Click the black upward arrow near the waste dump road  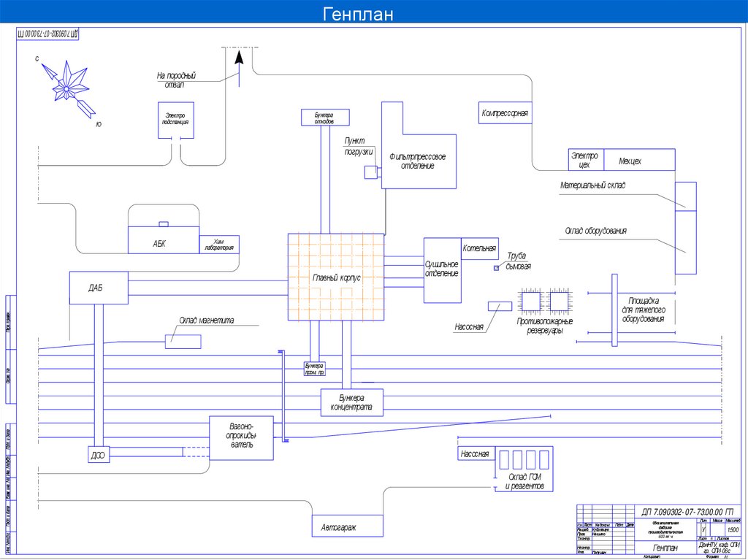pos(239,56)
